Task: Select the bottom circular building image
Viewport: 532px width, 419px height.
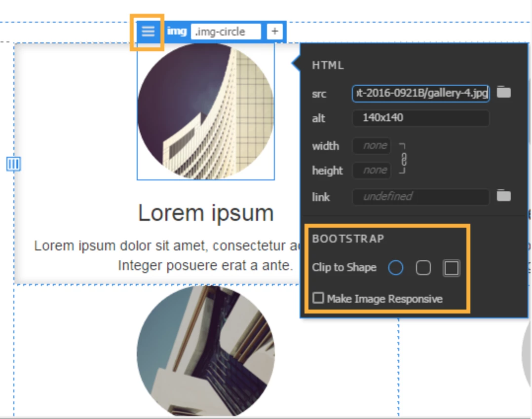Action: (206, 351)
